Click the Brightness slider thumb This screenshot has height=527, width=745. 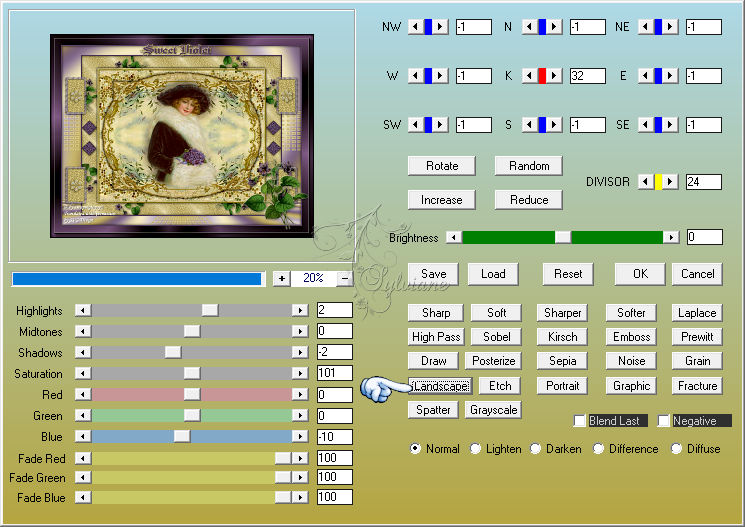click(x=563, y=237)
